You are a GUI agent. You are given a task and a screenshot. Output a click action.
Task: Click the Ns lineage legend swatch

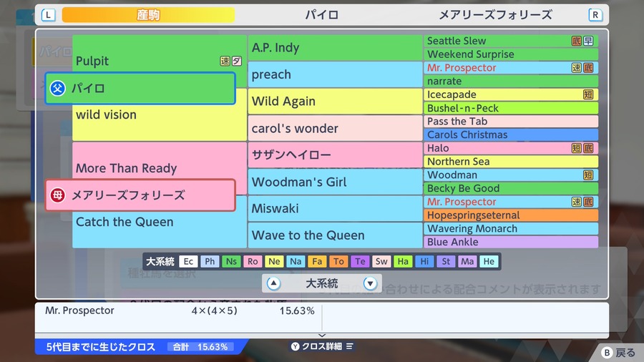click(x=231, y=261)
